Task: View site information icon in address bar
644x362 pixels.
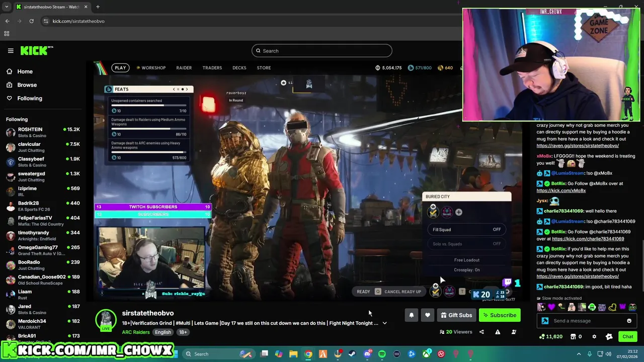Action: pyautogui.click(x=46, y=21)
